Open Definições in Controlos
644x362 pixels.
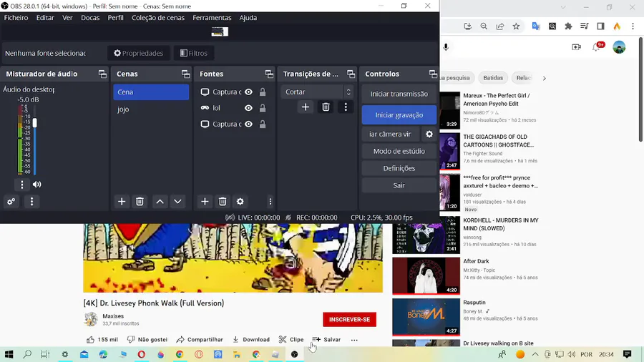pos(399,168)
